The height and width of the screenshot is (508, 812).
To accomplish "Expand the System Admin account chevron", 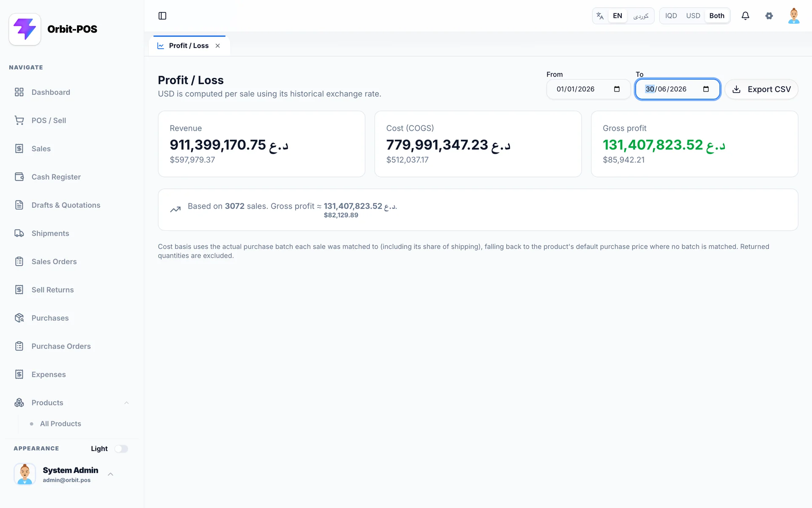I will [x=110, y=474].
